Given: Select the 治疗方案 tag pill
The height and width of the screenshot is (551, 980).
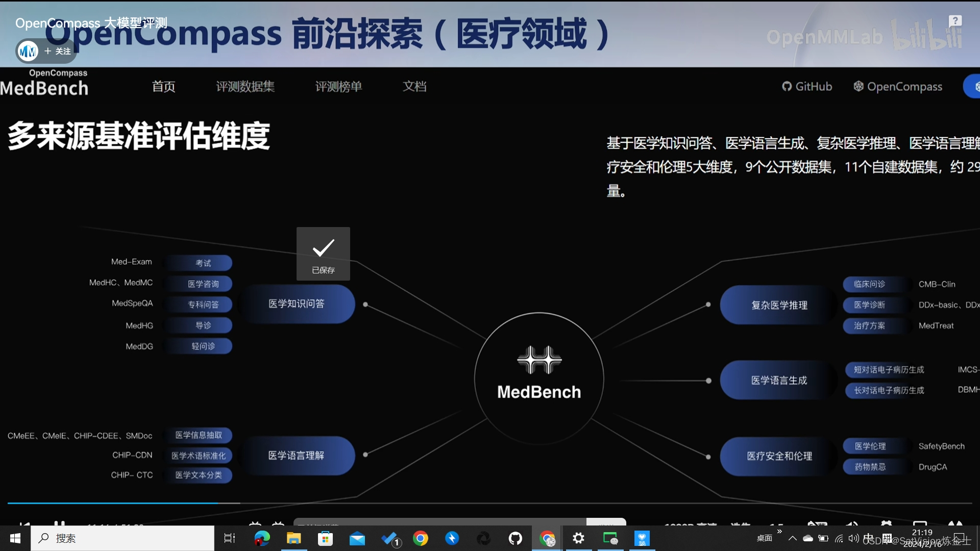Looking at the screenshot, I should point(876,325).
